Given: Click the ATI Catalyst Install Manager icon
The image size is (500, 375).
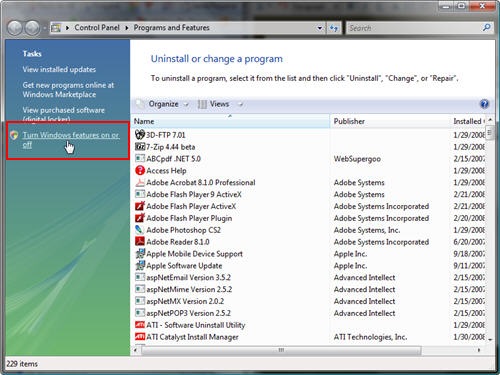Looking at the screenshot, I should [140, 337].
